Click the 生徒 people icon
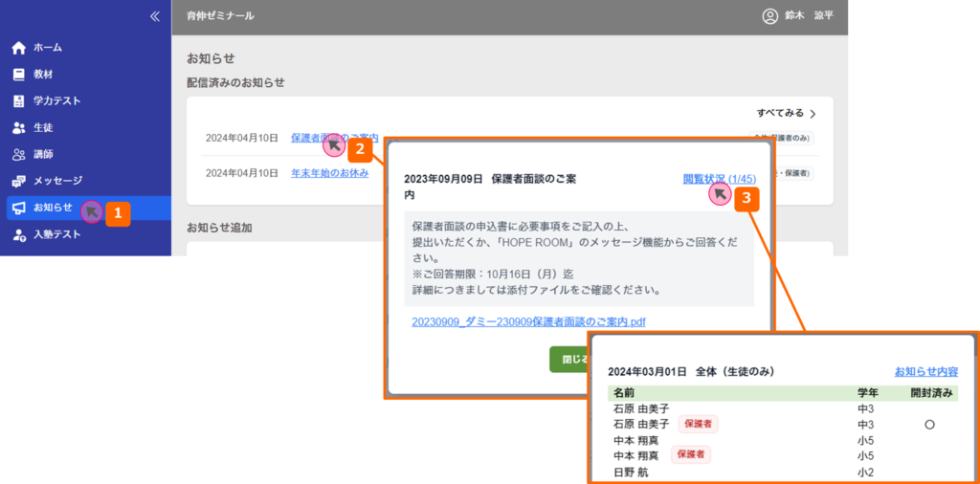980x484 pixels. tap(18, 128)
